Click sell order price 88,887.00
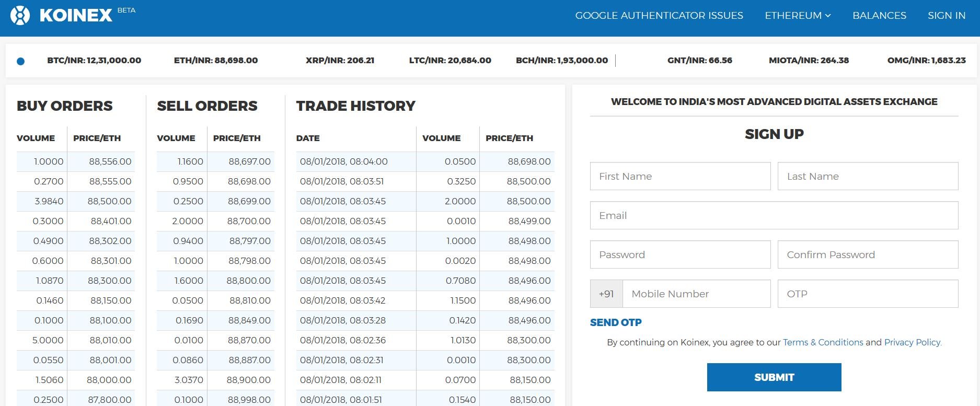Screen dimensions: 980x406 tap(249, 360)
